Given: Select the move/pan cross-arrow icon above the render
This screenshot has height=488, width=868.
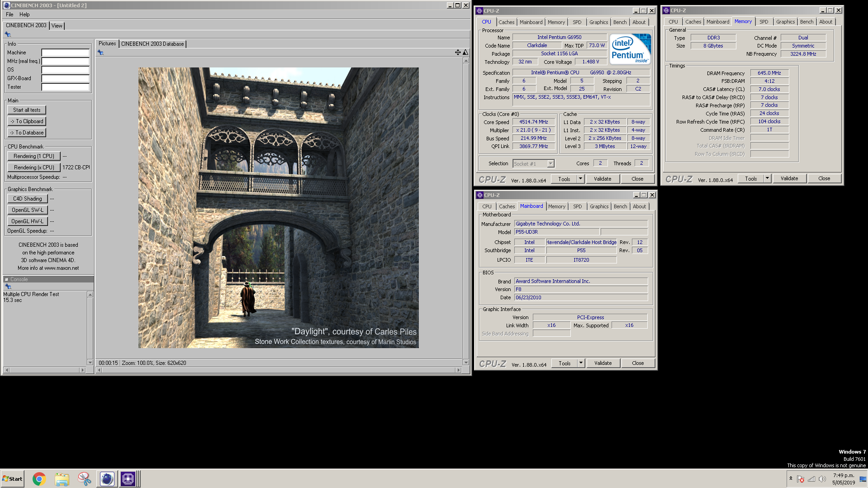Looking at the screenshot, I should (458, 53).
